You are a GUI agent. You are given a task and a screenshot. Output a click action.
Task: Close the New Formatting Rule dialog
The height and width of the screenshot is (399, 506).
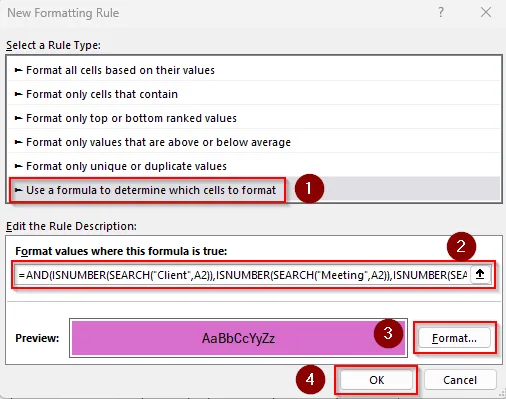[486, 12]
